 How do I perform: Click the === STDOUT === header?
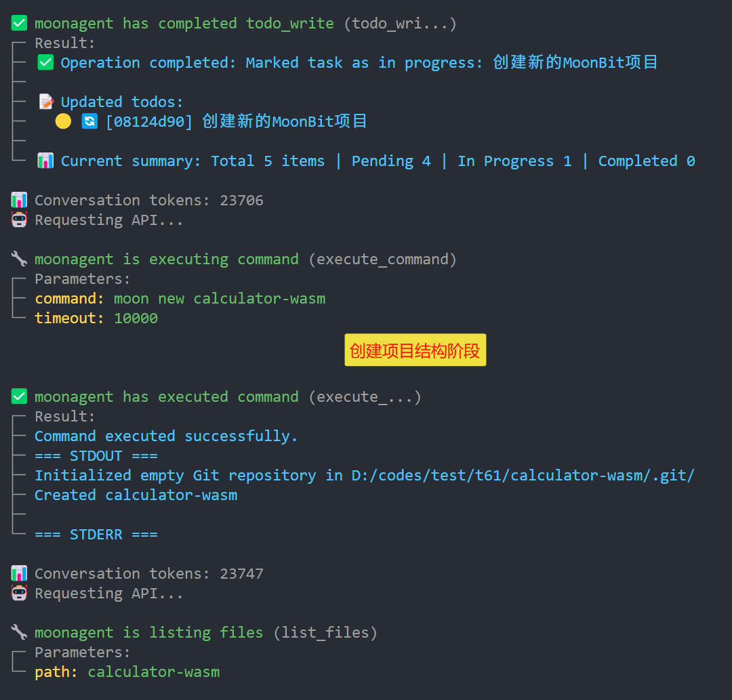tap(96, 456)
